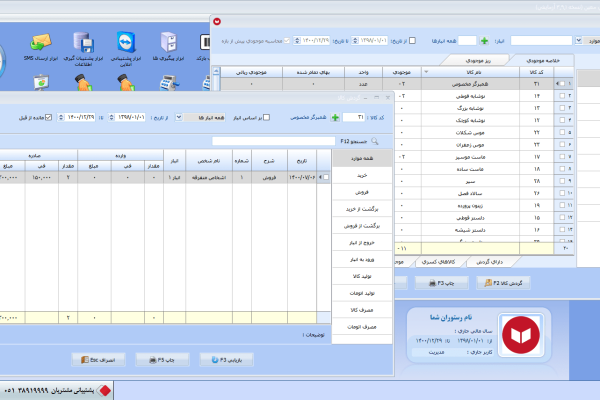The height and width of the screenshot is (400, 600).
Task: Open the presentation chart board icon
Action: point(41,82)
